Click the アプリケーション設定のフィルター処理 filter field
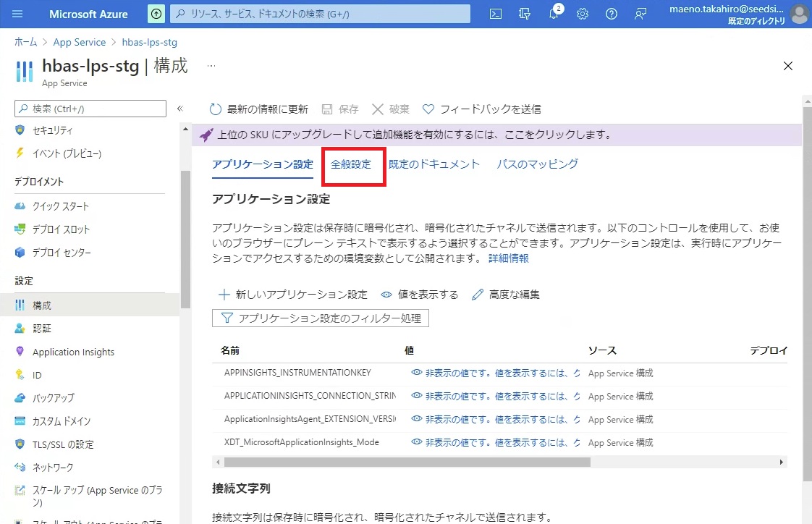The width and height of the screenshot is (812, 524). (321, 318)
